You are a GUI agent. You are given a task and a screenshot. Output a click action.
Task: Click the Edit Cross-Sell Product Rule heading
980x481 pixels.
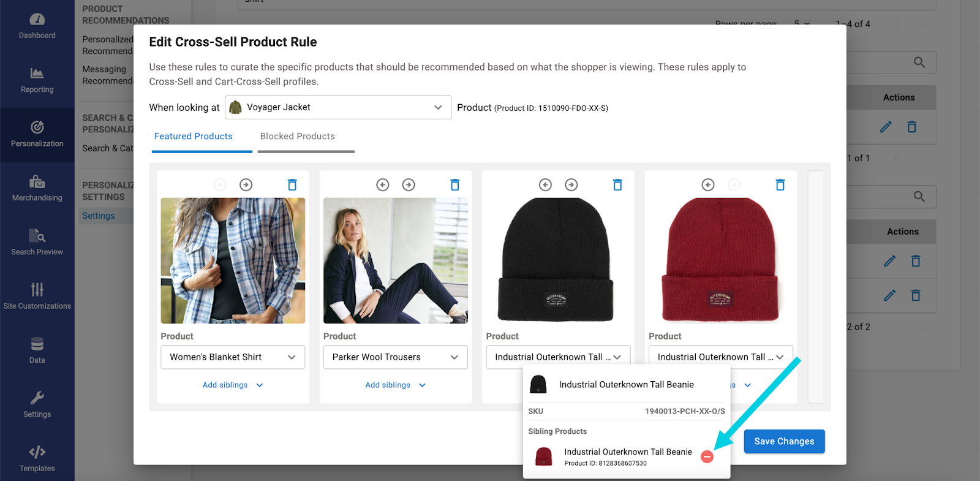pyautogui.click(x=233, y=42)
